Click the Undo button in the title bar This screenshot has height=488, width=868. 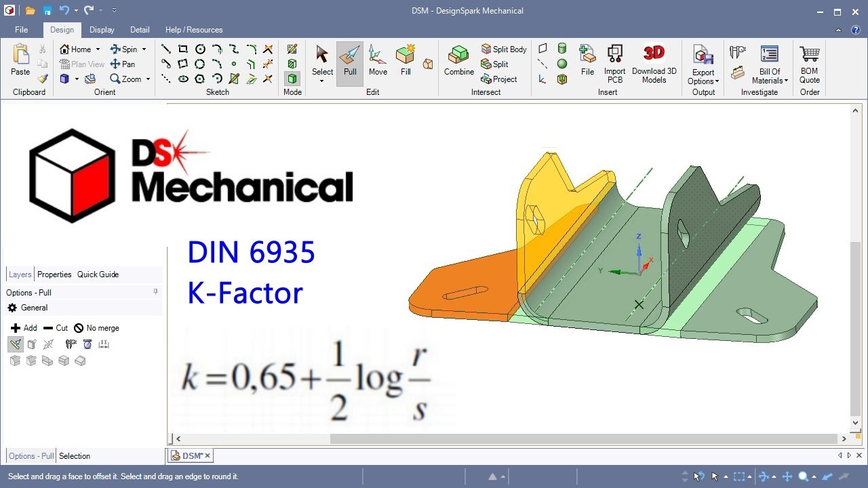[64, 11]
